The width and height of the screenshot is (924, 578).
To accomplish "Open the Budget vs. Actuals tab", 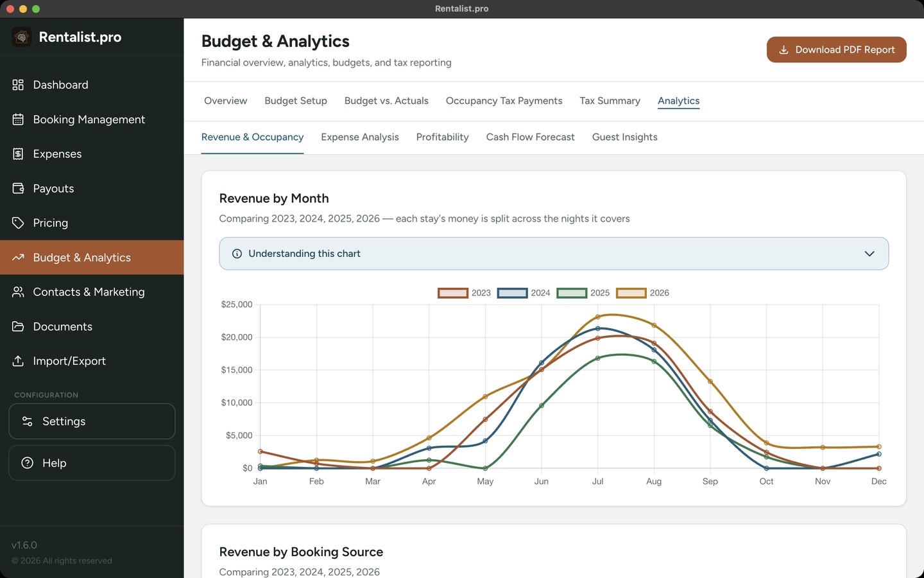I will pyautogui.click(x=386, y=101).
